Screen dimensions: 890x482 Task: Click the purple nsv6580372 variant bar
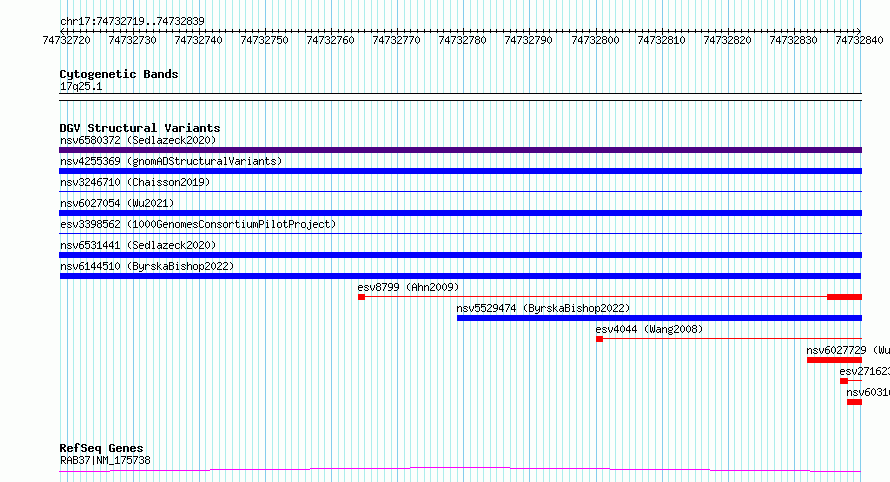pos(460,150)
